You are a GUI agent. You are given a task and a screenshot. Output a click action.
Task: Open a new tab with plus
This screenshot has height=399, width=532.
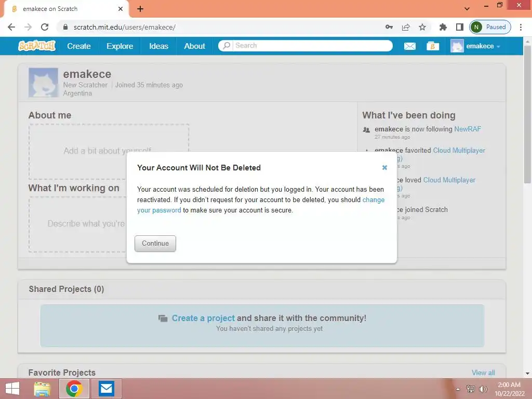click(140, 9)
